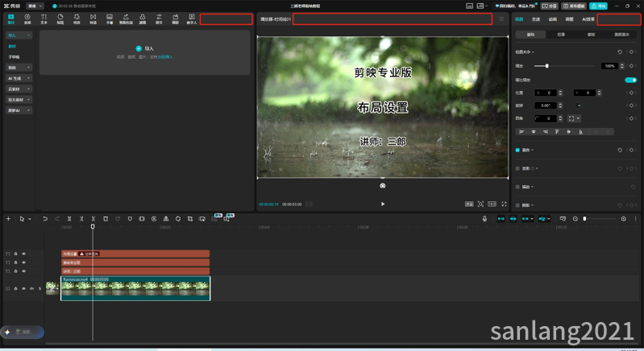Switch to the 变速 speed tab

(536, 19)
